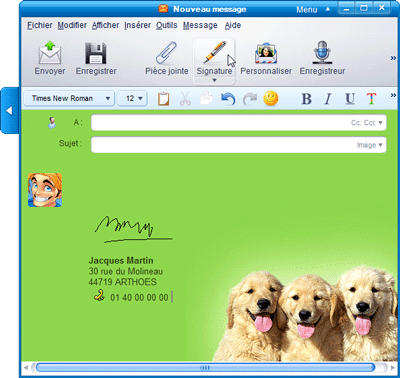Image resolution: width=400 pixels, height=378 pixels.
Task: Insert a smiley emoticon
Action: coord(271,98)
